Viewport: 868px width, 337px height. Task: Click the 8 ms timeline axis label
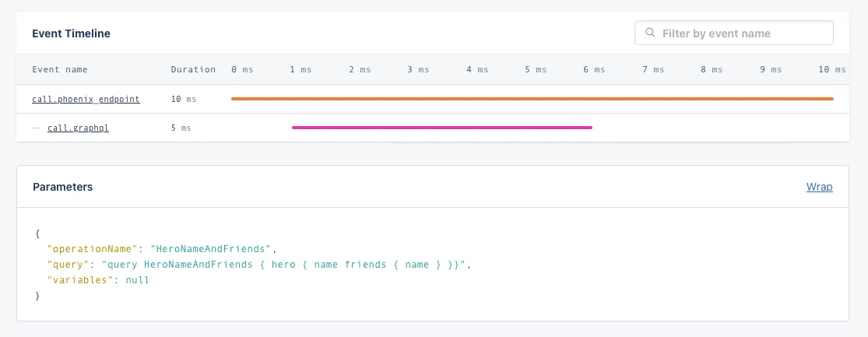click(712, 70)
